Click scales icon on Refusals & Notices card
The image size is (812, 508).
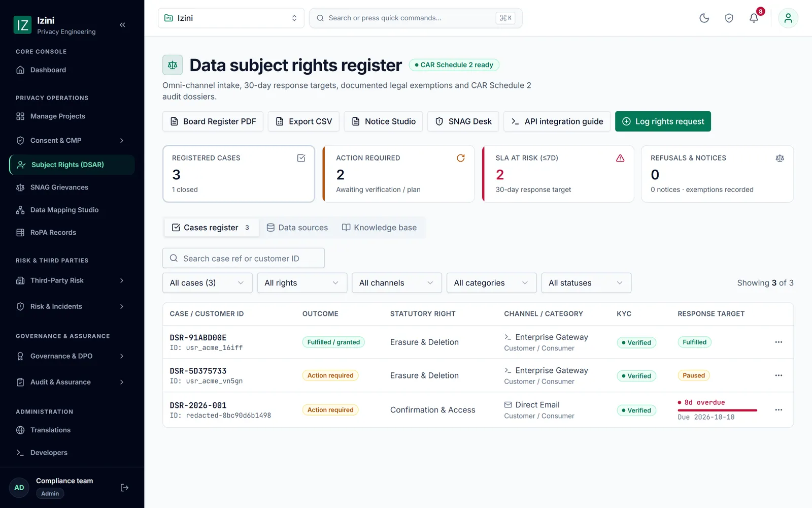[x=780, y=158]
